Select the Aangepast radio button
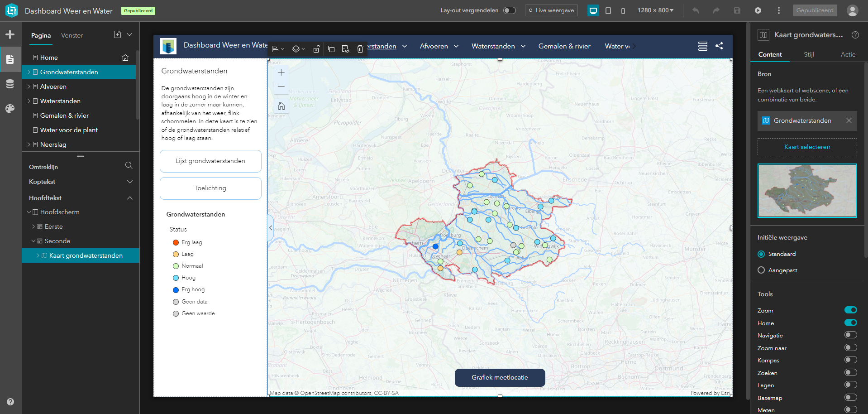 click(761, 270)
